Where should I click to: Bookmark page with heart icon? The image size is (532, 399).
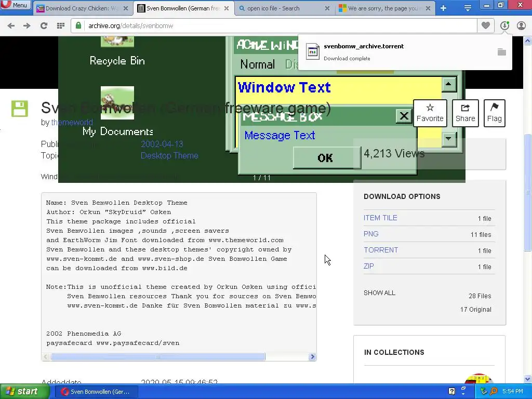pyautogui.click(x=486, y=25)
